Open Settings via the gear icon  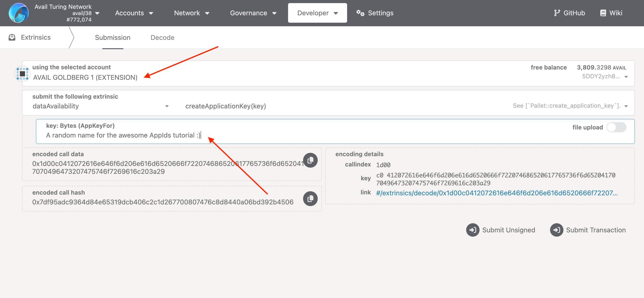click(x=360, y=13)
